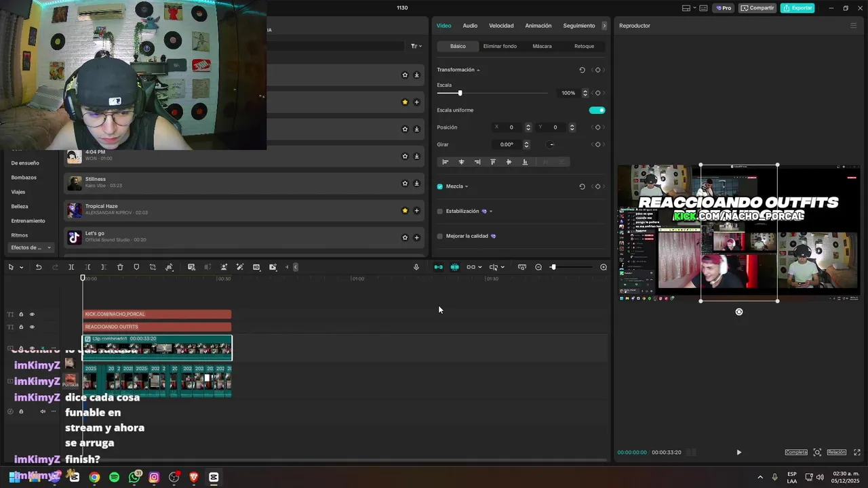868x488 pixels.
Task: Toggle the Escala uniforme switch
Action: point(597,110)
